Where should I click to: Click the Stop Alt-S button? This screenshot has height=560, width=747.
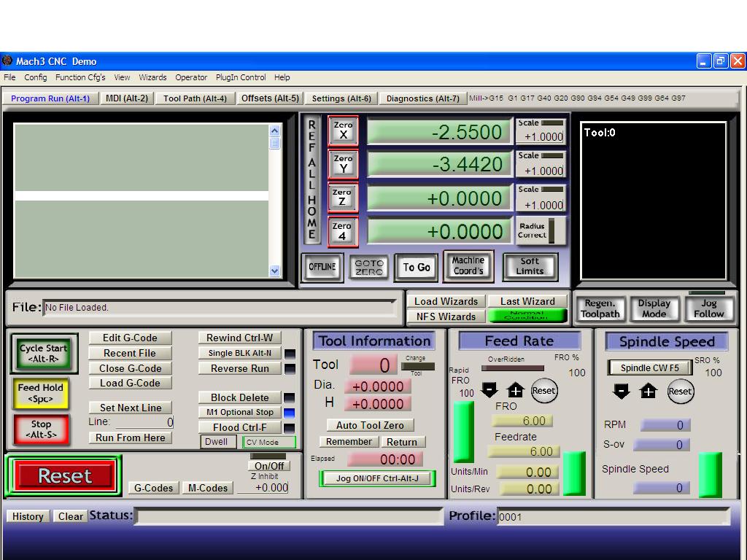41,429
